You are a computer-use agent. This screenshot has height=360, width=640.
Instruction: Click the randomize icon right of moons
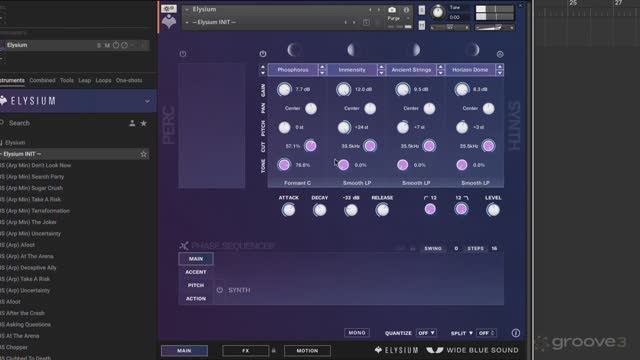[500, 54]
